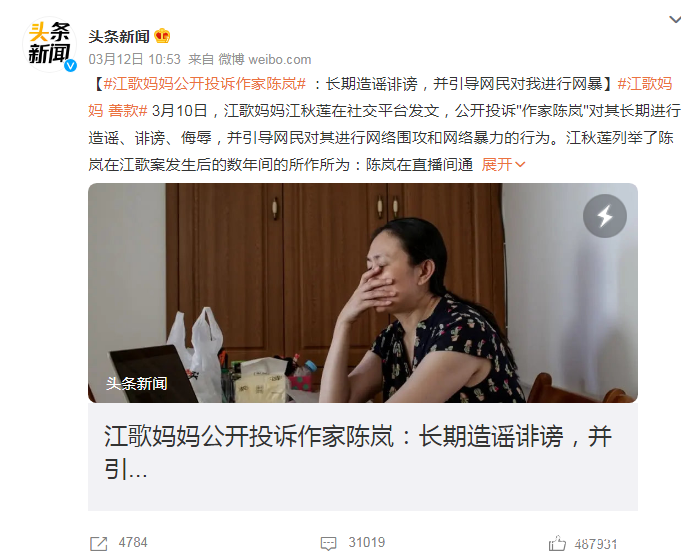This screenshot has width=681, height=560.
Task: Click the gold crown membership icon
Action: point(162,36)
